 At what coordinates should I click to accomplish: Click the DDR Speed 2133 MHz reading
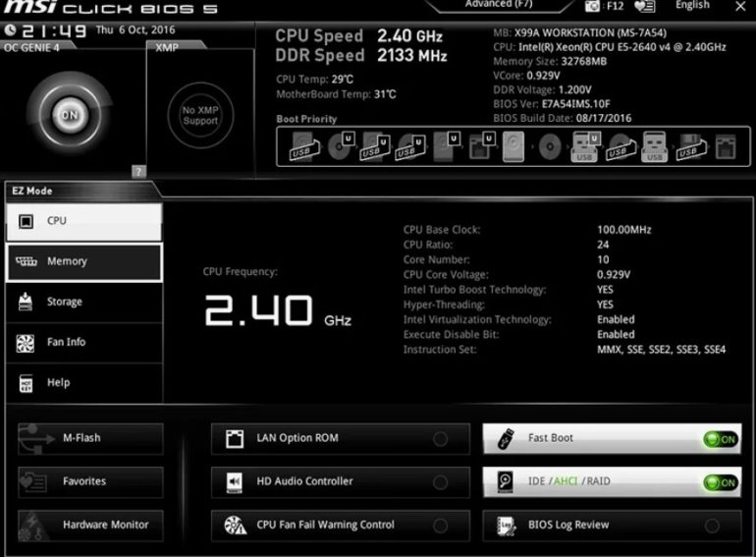[x=361, y=55]
